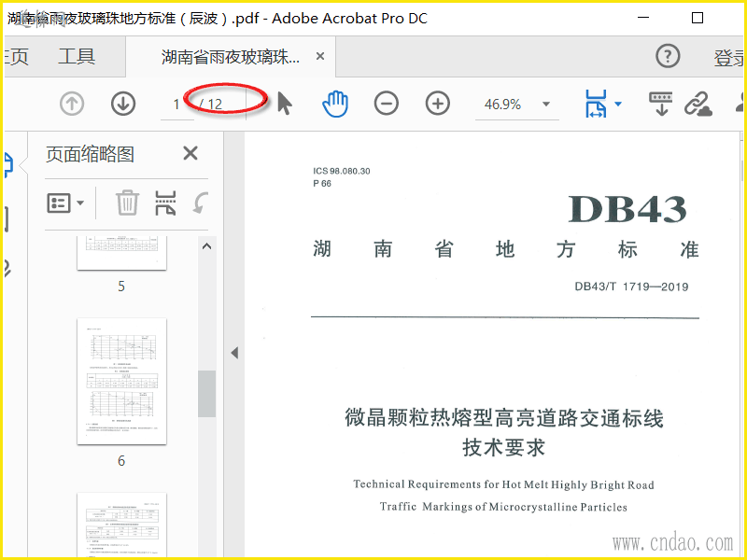The width and height of the screenshot is (747, 560).
Task: Click the 页面缩略图 panel title
Action: [90, 154]
